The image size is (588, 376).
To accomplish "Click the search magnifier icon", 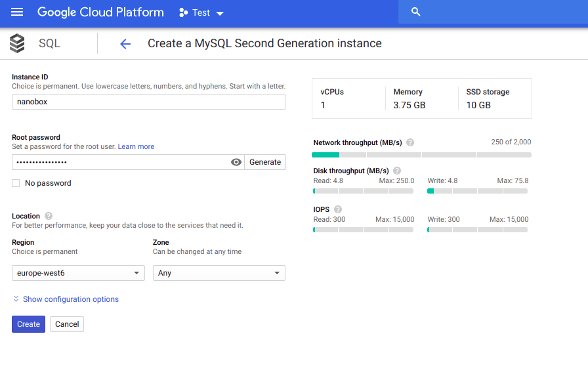I will tap(415, 12).
